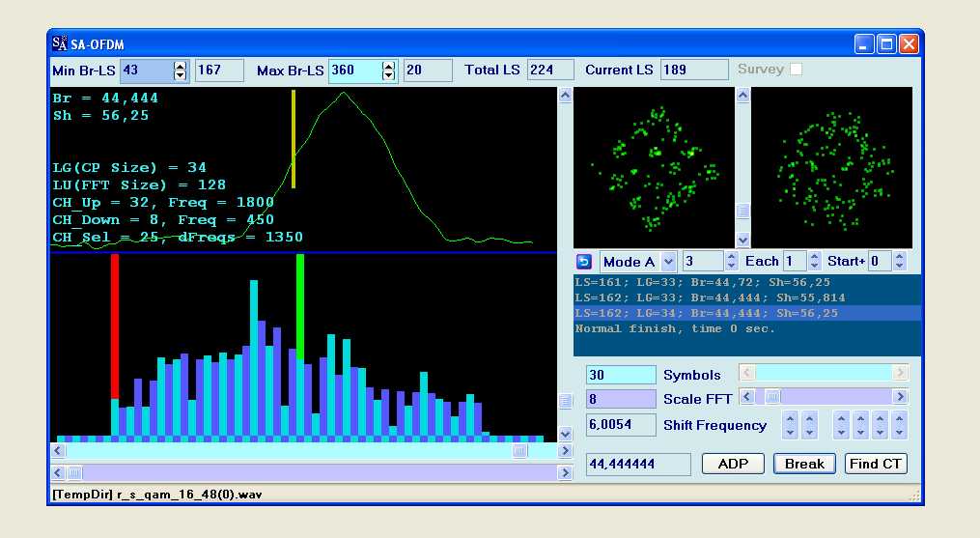Click the Symbols slider left arrow

click(747, 373)
